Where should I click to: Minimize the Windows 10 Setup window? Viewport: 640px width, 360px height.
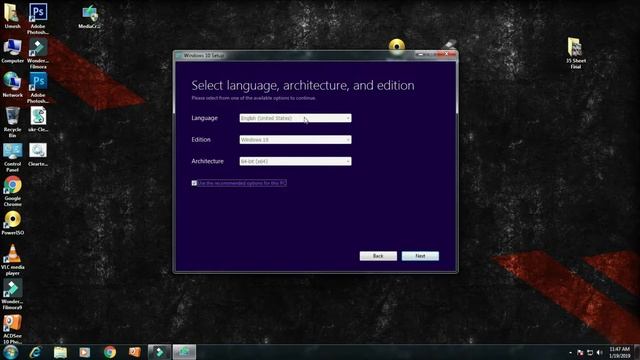click(420, 54)
